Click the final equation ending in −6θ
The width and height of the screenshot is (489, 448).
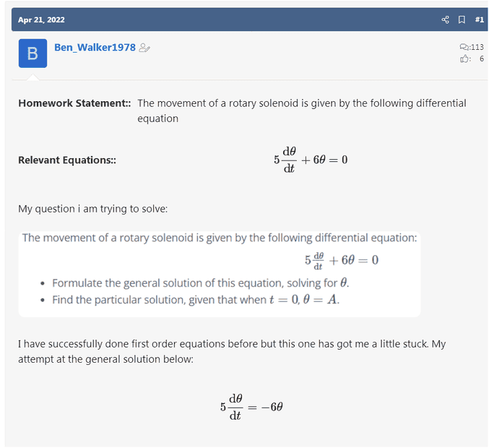[x=251, y=408]
